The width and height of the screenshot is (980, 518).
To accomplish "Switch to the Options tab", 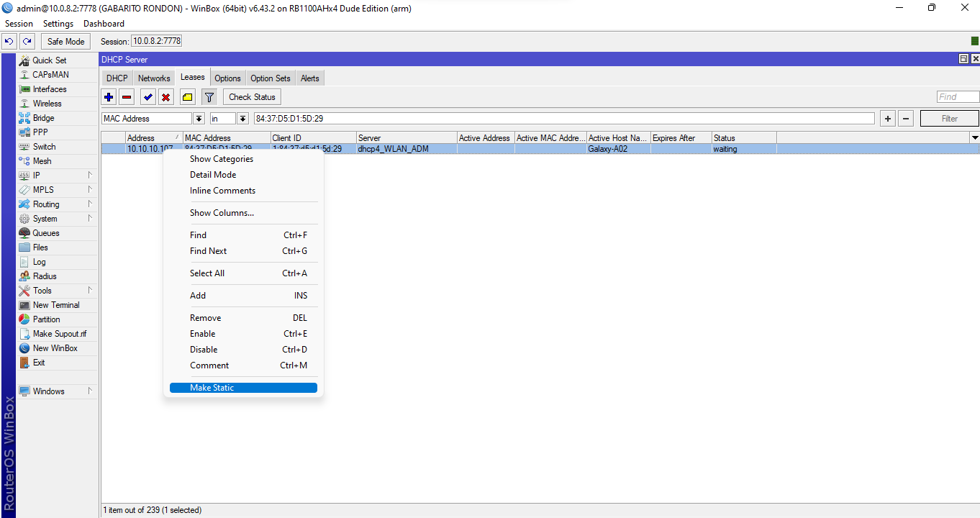I will (x=227, y=78).
